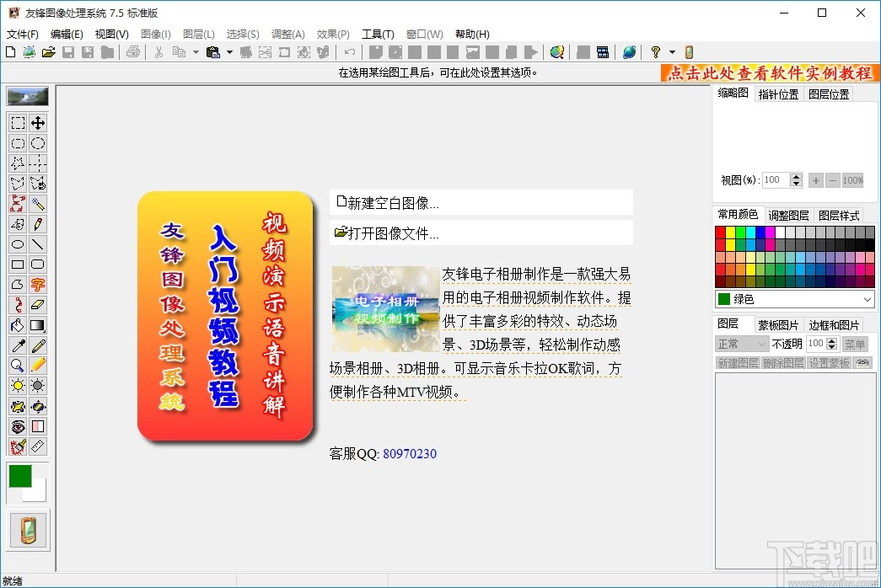Select the text 字 tool
Screen dimensions: 881x588
point(38,285)
